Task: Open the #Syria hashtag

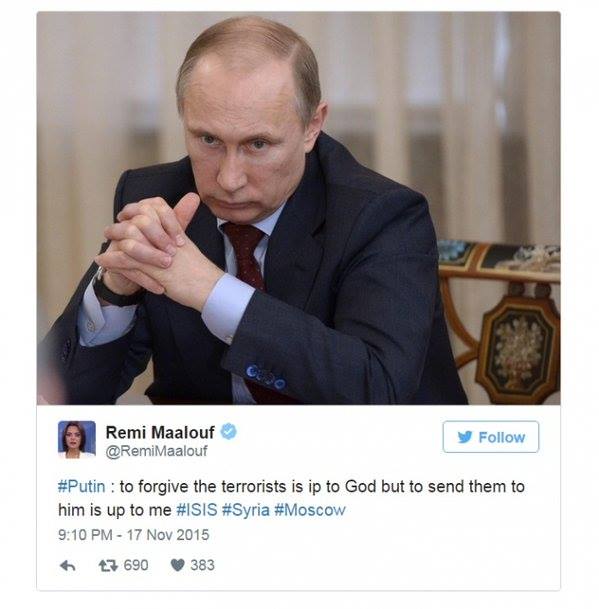Action: 246,510
